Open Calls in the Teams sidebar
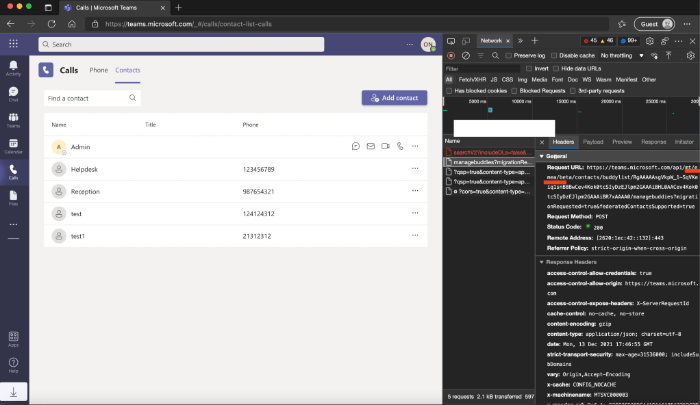This screenshot has width=700, height=405. (x=13, y=172)
